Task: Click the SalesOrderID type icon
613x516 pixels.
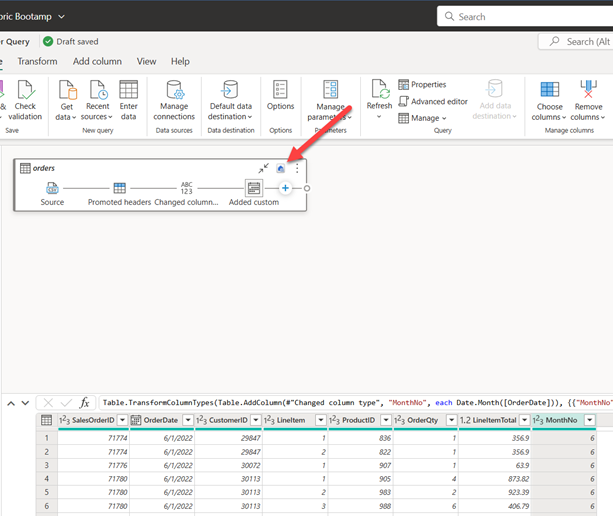Action: click(65, 420)
